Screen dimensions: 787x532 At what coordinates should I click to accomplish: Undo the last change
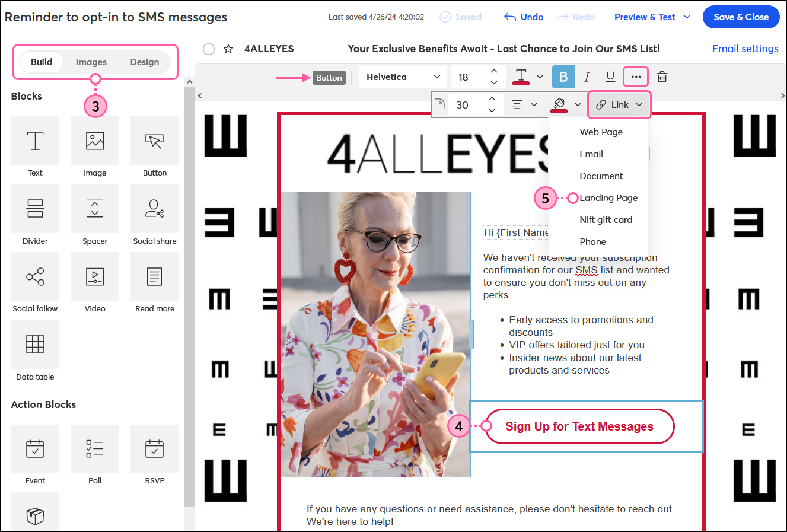pyautogui.click(x=524, y=17)
